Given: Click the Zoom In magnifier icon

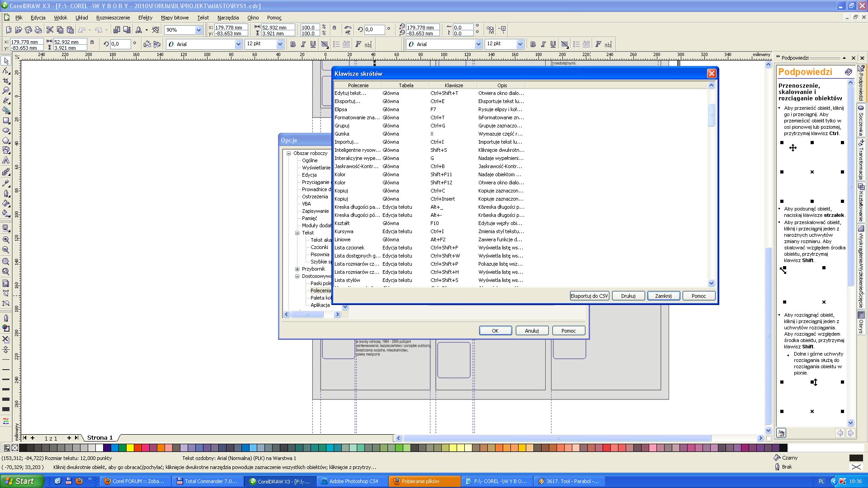Looking at the screenshot, I should [6, 240].
